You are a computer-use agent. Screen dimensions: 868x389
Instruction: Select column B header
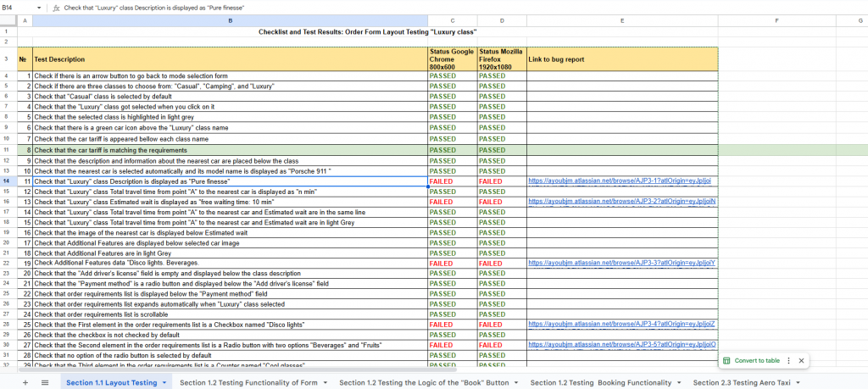point(230,19)
